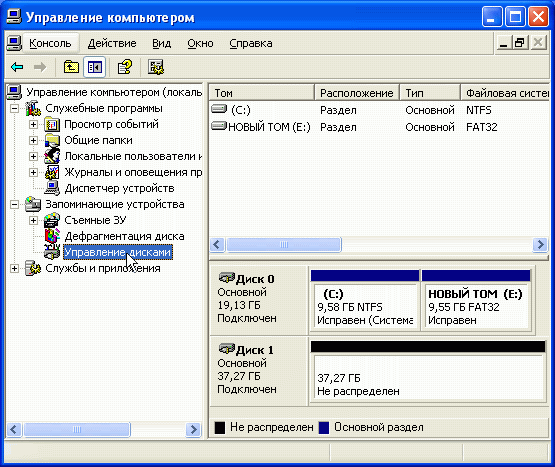Open Дефрагментация диска in the tree
The image size is (555, 467).
124,236
